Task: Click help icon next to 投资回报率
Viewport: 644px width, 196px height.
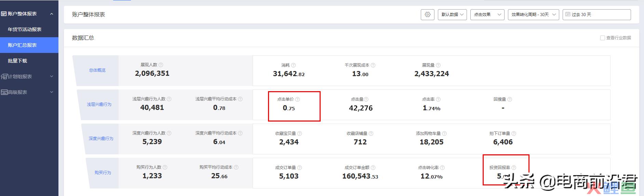Action: pyautogui.click(x=514, y=168)
